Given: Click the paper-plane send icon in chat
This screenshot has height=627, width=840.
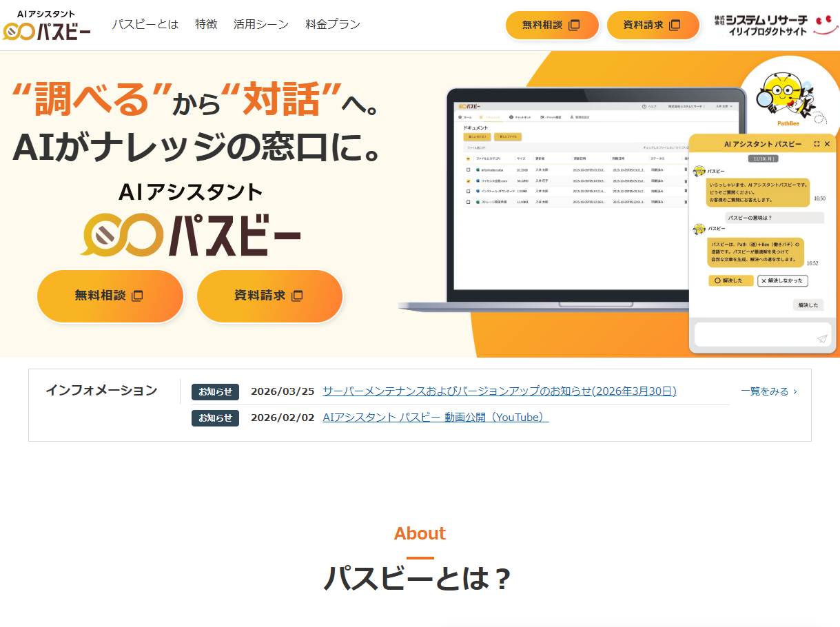Looking at the screenshot, I should tap(821, 338).
